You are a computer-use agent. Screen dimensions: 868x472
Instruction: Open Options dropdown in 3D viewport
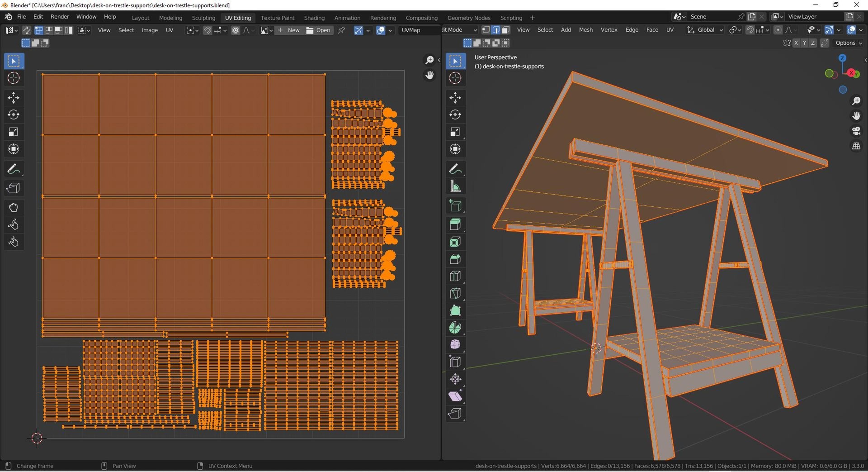click(x=849, y=43)
